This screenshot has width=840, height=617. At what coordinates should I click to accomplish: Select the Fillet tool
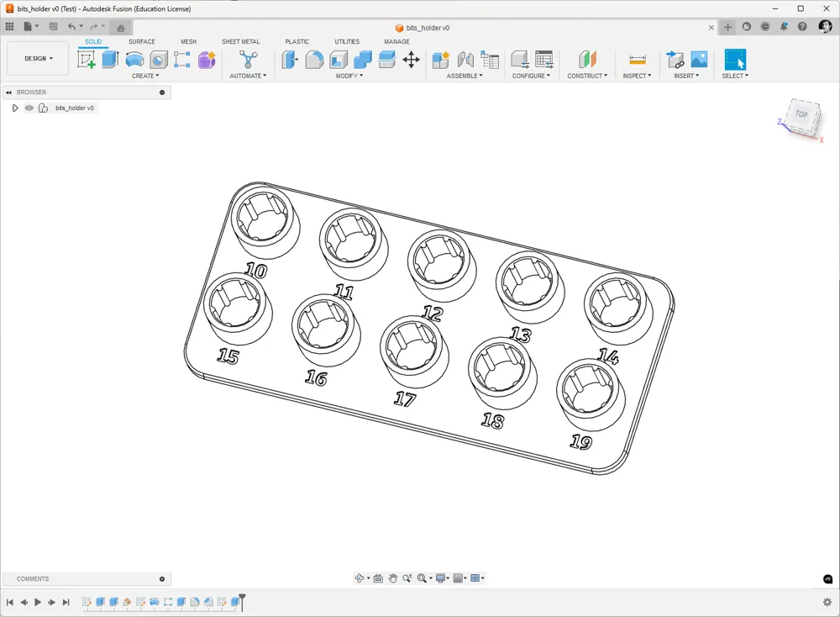pos(314,60)
